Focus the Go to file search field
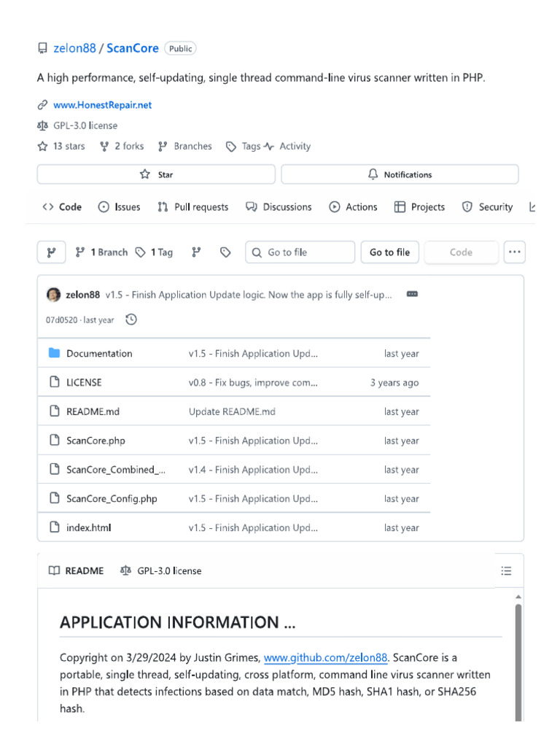Viewport: 560px width, 747px height. tap(300, 252)
